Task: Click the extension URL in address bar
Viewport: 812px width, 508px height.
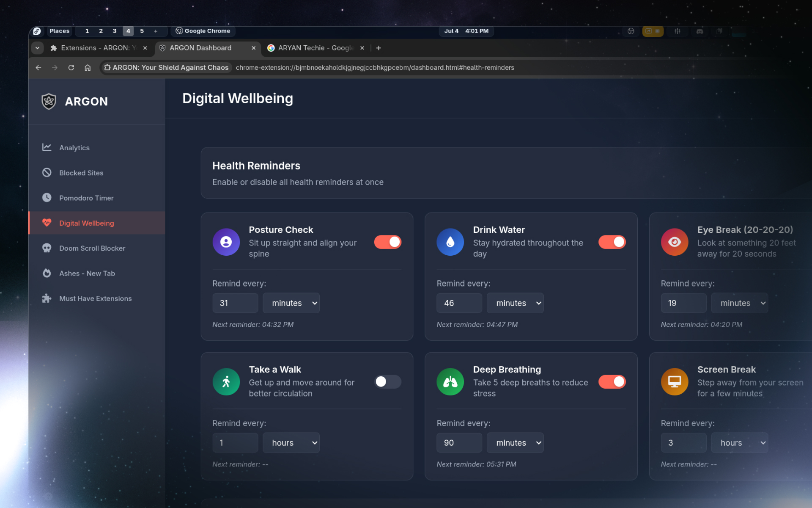Action: click(375, 67)
